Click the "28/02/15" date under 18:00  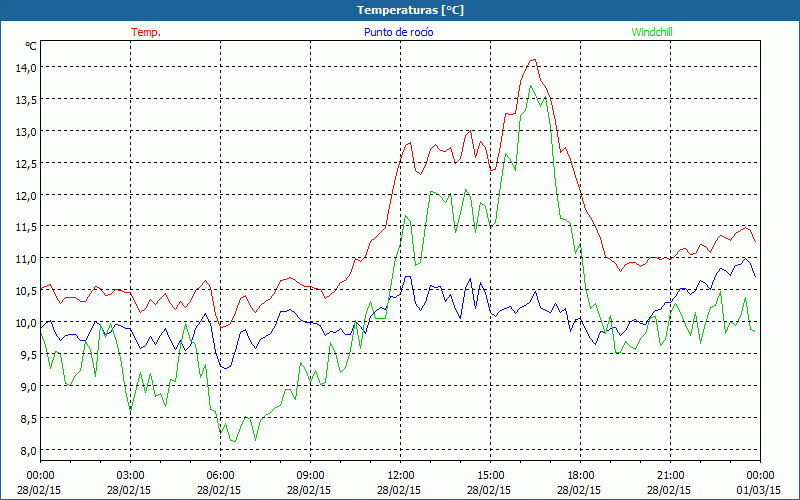pyautogui.click(x=579, y=490)
